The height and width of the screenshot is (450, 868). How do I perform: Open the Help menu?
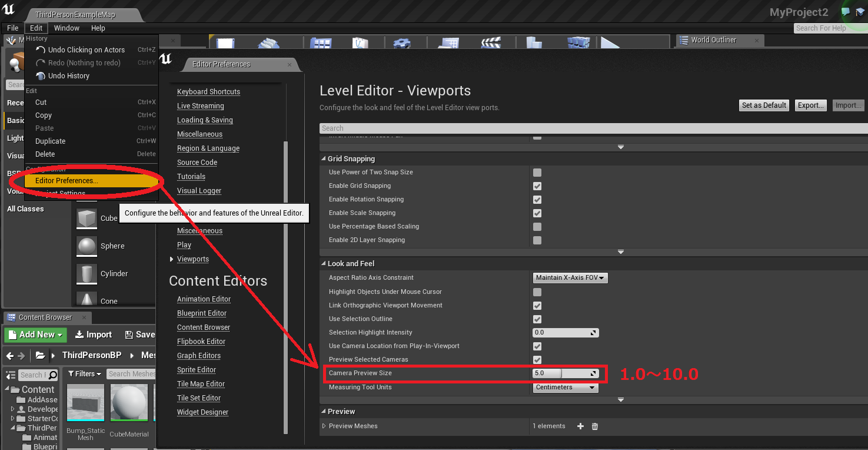[x=98, y=28]
